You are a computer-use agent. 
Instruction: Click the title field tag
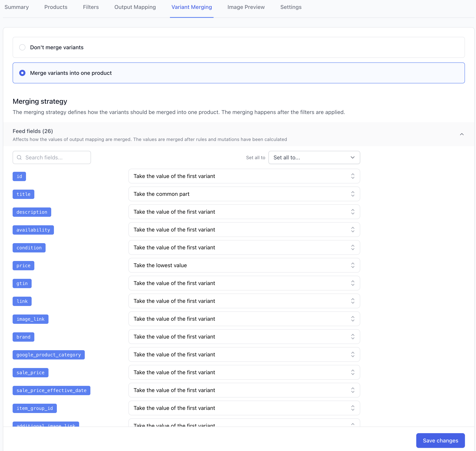click(23, 194)
